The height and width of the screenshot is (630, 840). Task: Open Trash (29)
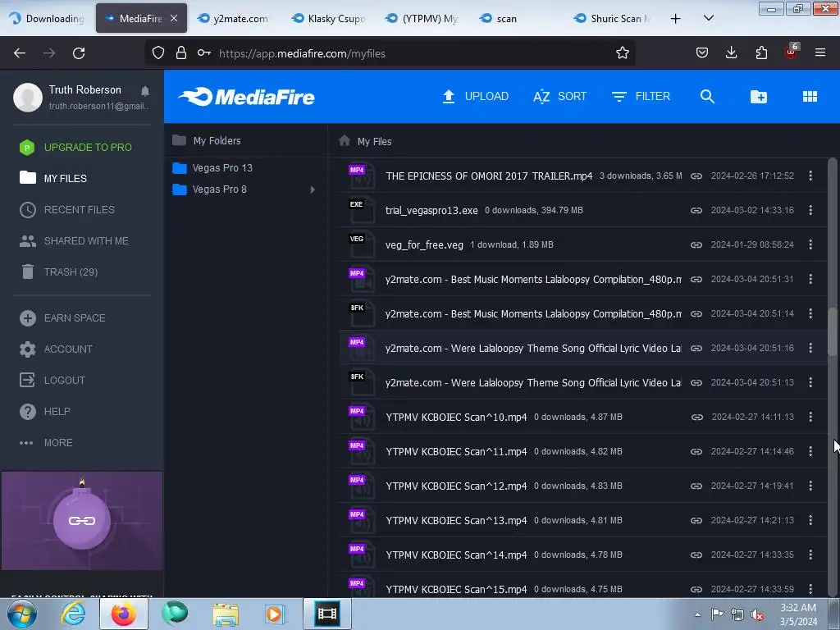(x=58, y=272)
